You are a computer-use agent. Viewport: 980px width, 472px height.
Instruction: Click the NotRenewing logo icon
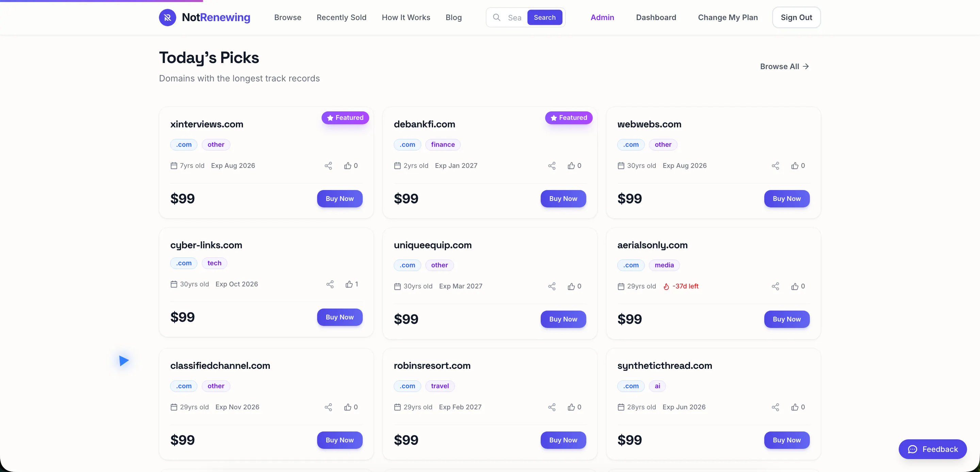167,17
